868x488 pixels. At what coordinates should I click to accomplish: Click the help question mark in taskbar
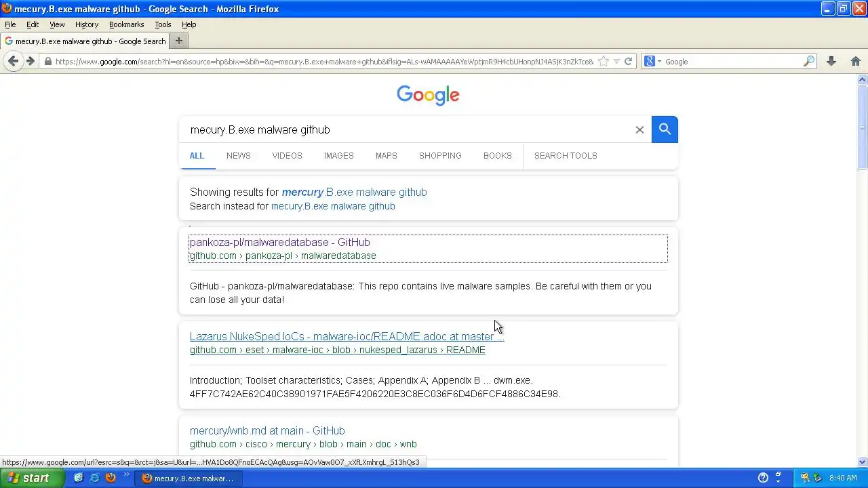(763, 478)
